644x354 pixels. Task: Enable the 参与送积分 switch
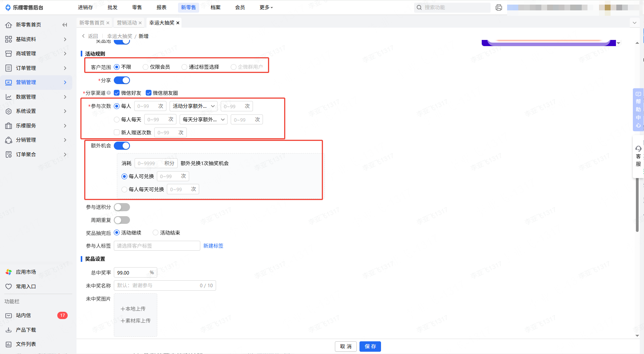(122, 207)
